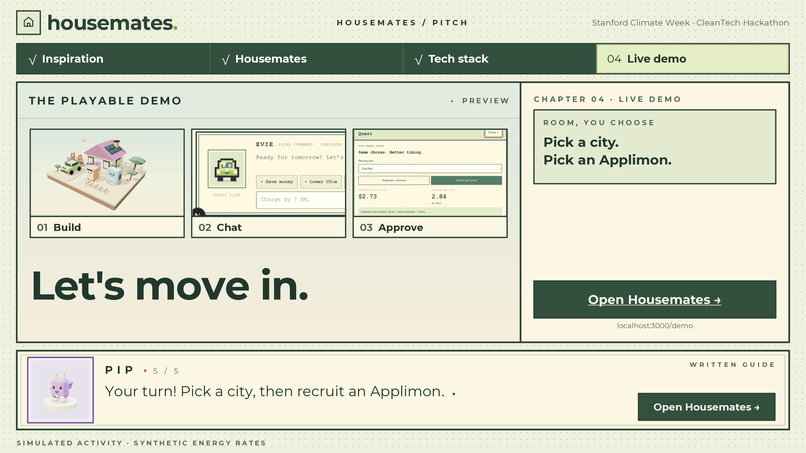Screen dimensions: 806x453
Task: Open the Inspiration chapter tab
Action: [113, 59]
